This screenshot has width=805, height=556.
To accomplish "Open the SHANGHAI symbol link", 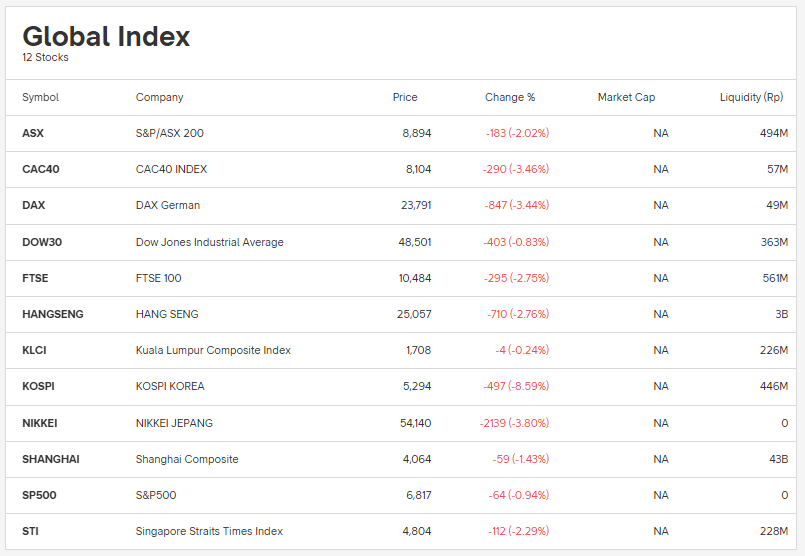I will coord(51,459).
